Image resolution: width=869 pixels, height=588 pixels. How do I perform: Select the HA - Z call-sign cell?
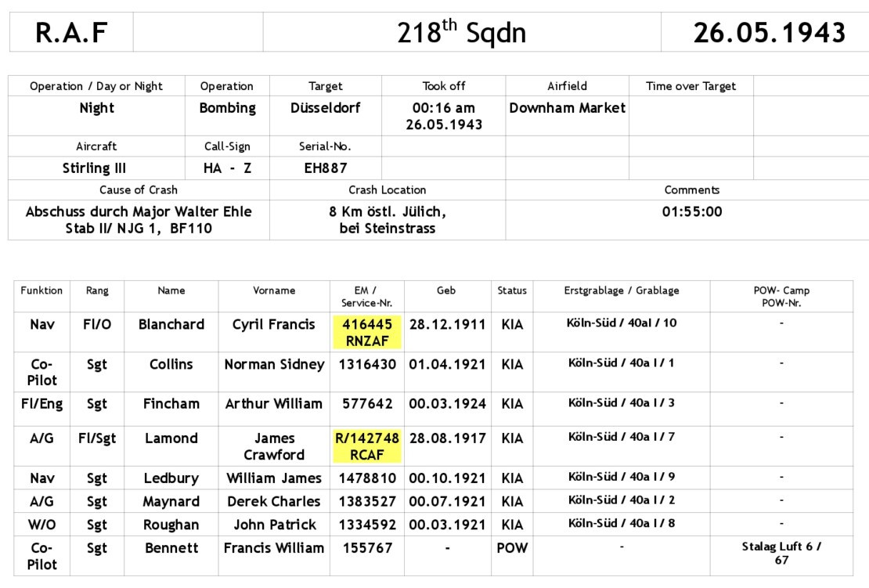(x=227, y=168)
